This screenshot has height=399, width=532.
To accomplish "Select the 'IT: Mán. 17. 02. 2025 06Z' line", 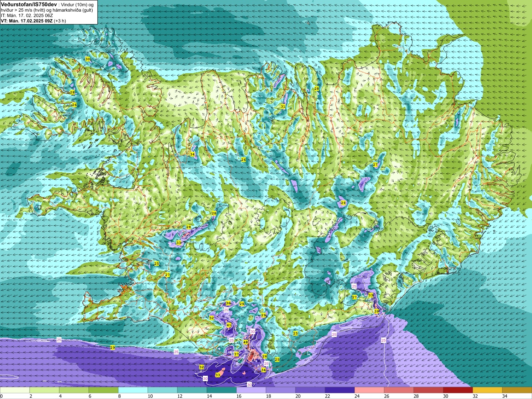I will tap(27, 15).
